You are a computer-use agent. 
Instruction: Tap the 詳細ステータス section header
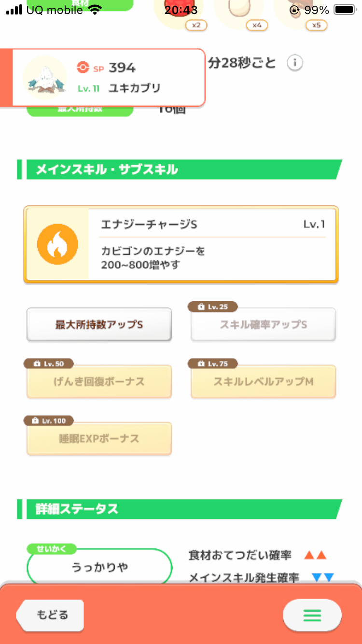180,509
